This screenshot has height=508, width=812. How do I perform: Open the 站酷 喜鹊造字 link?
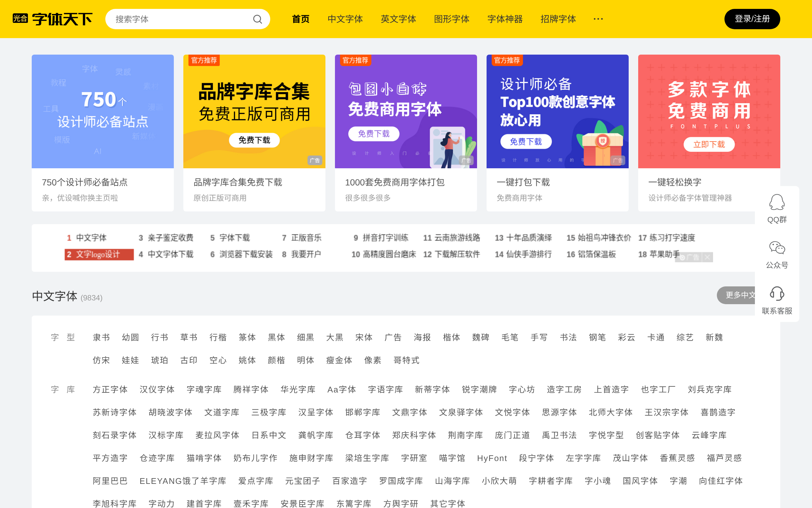[x=718, y=412]
